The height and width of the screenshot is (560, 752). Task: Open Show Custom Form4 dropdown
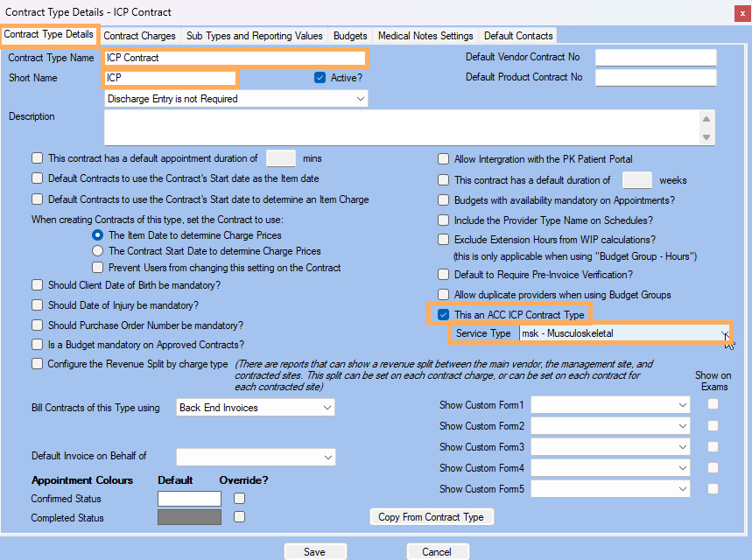pos(610,468)
